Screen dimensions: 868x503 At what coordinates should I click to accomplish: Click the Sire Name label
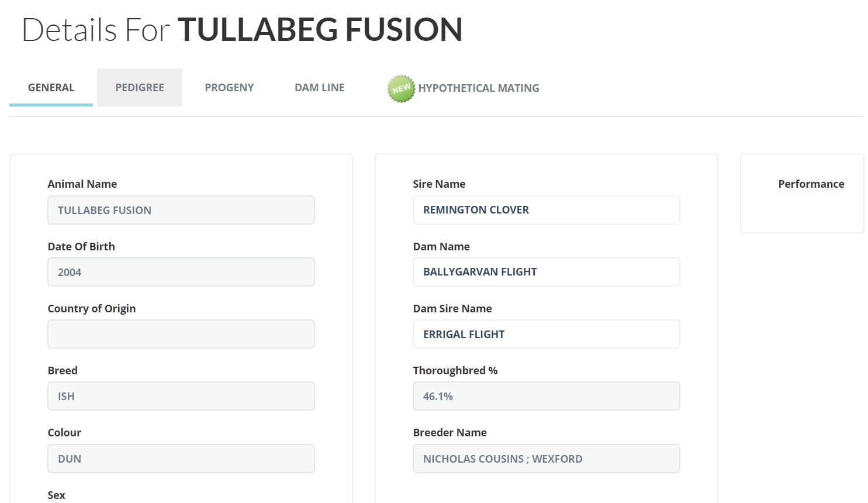pos(439,184)
